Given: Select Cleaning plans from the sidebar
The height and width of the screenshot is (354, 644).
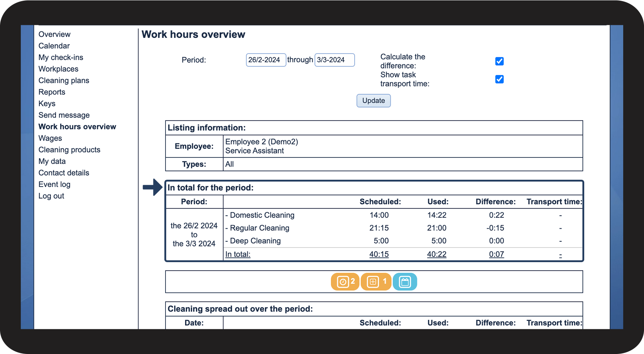Looking at the screenshot, I should 64,81.
